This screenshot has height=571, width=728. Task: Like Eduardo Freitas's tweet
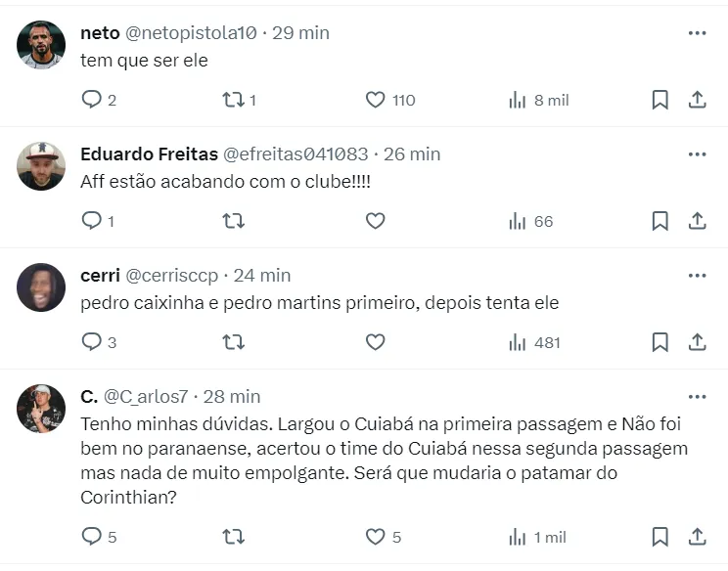pyautogui.click(x=375, y=221)
